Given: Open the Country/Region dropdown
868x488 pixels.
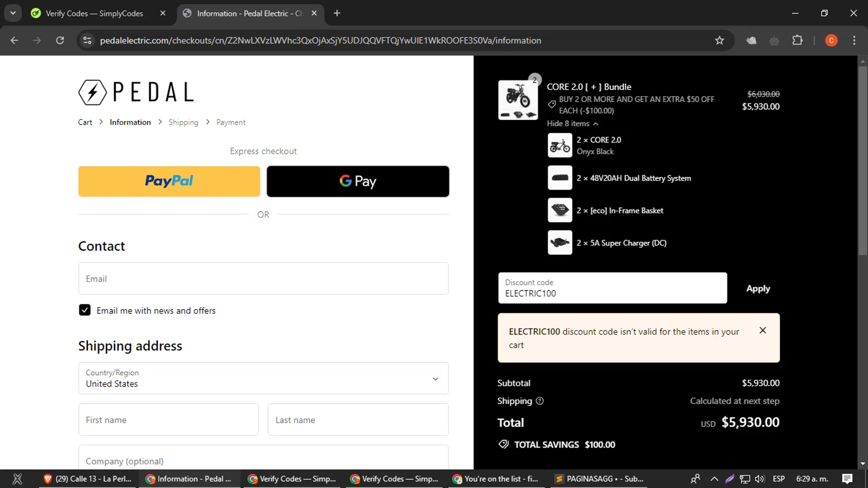Looking at the screenshot, I should [x=263, y=379].
